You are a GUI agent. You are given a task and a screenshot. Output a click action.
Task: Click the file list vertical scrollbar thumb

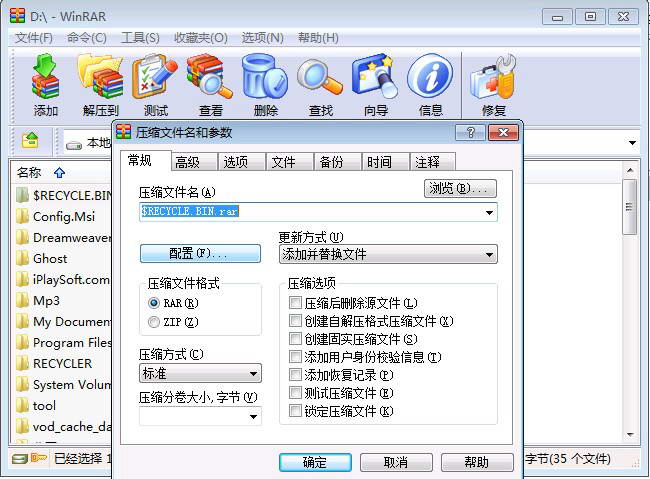tap(630, 207)
